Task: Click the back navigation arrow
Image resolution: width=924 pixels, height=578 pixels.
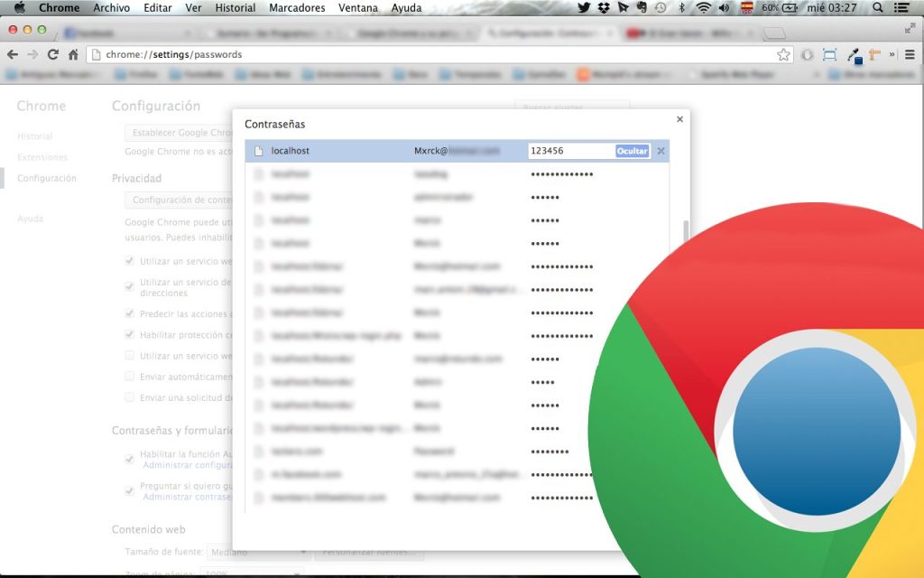Action: (13, 54)
